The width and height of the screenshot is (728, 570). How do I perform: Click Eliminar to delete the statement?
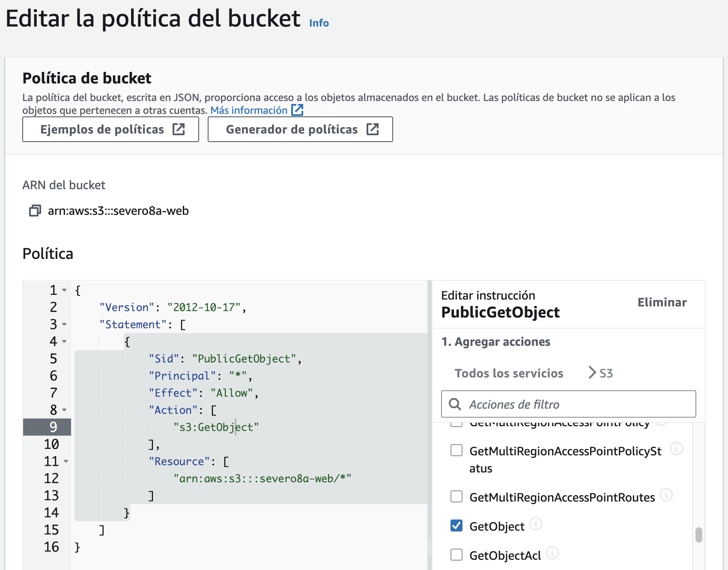pyautogui.click(x=662, y=302)
